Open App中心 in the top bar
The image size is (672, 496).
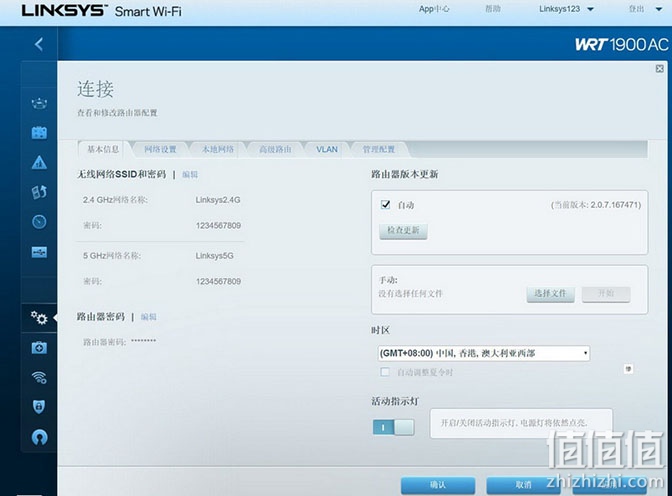[434, 9]
